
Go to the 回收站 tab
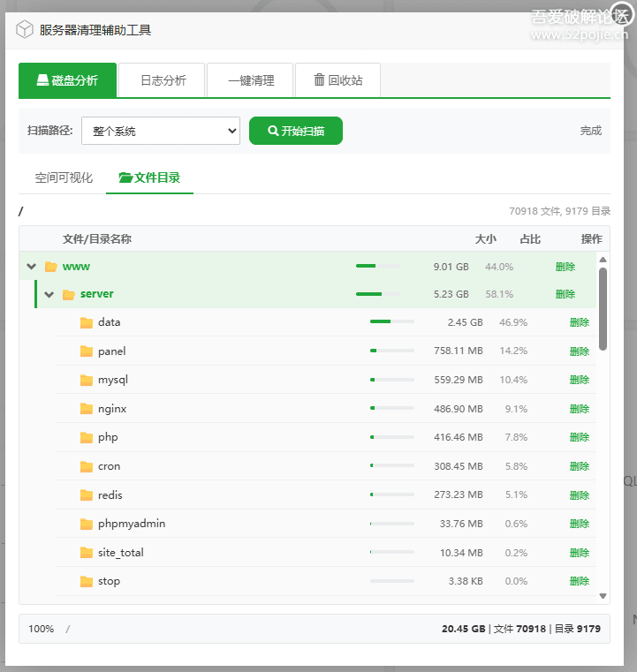coord(337,80)
